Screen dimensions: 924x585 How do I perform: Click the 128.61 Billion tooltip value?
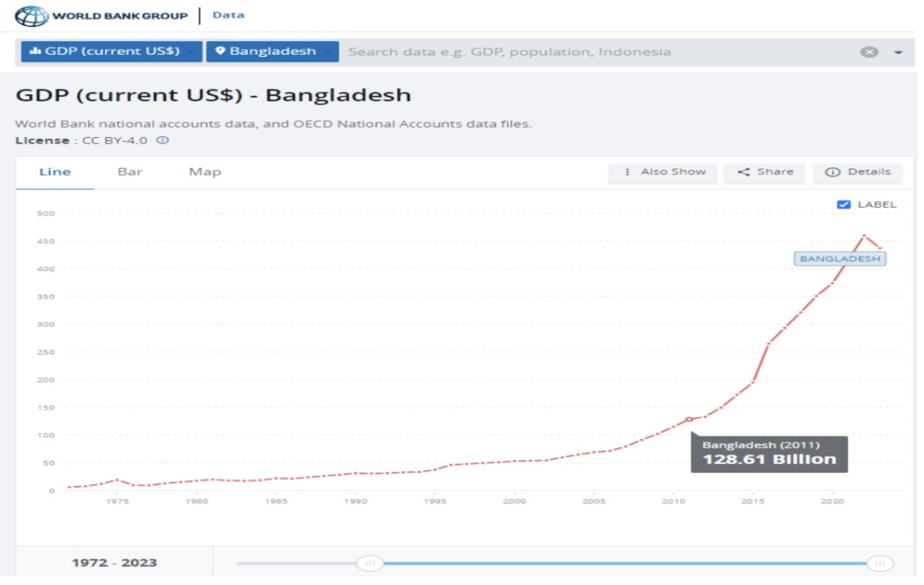point(769,460)
